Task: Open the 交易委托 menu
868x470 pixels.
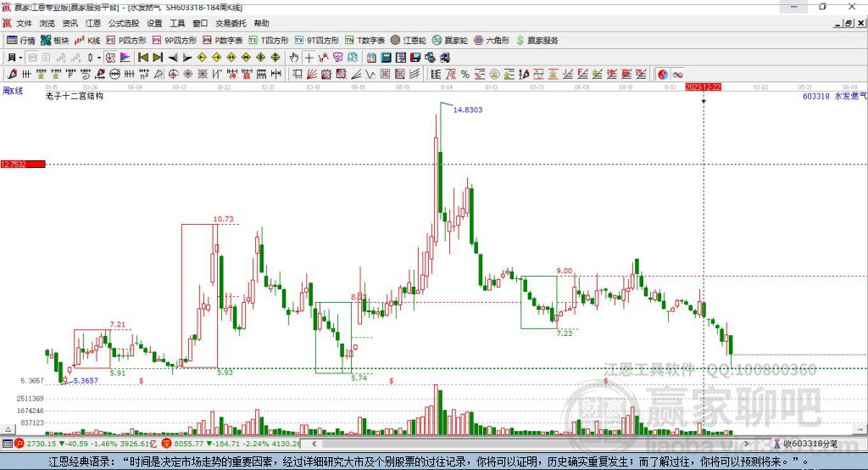Action: [231, 23]
